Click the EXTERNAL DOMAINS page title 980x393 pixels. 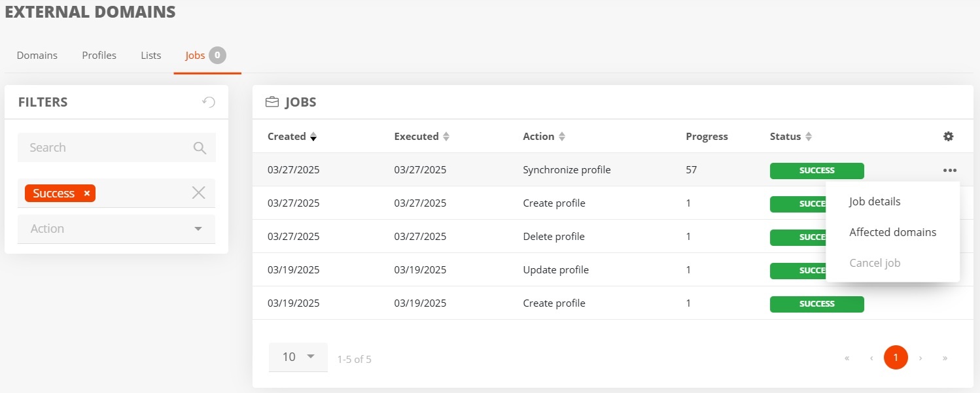(x=90, y=12)
